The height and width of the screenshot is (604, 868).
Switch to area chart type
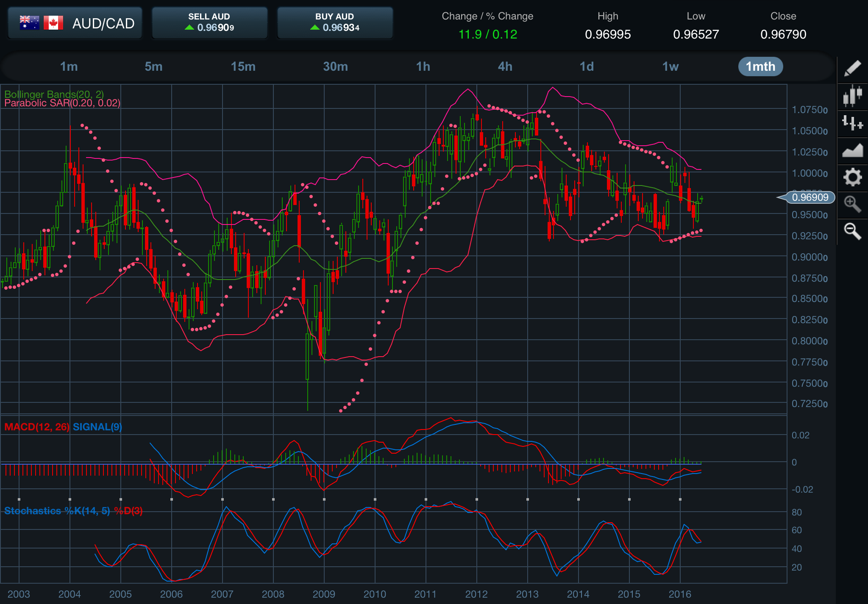tap(852, 150)
